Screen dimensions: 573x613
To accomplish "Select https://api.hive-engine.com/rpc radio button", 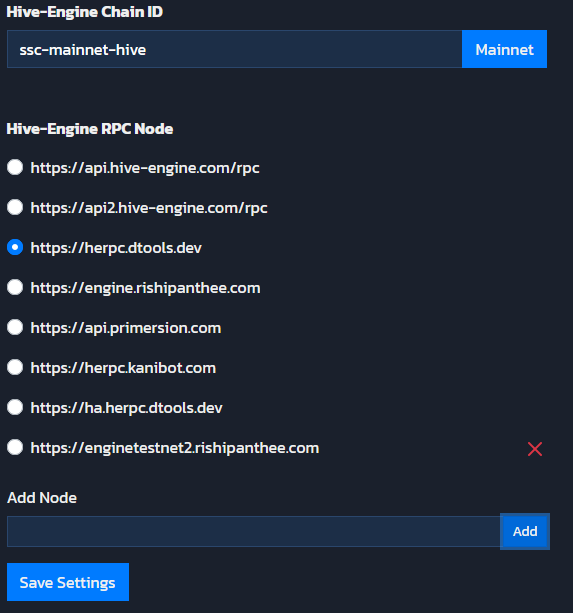I will [x=15, y=167].
